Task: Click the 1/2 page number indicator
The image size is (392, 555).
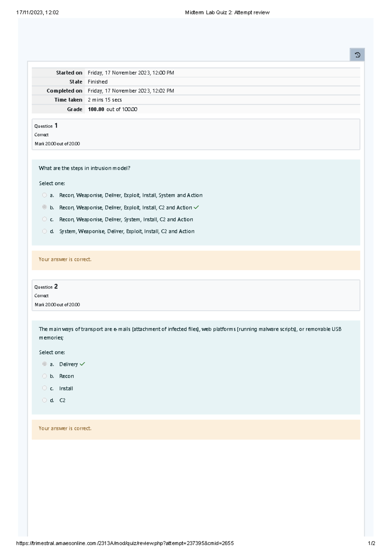Action: coord(371,543)
